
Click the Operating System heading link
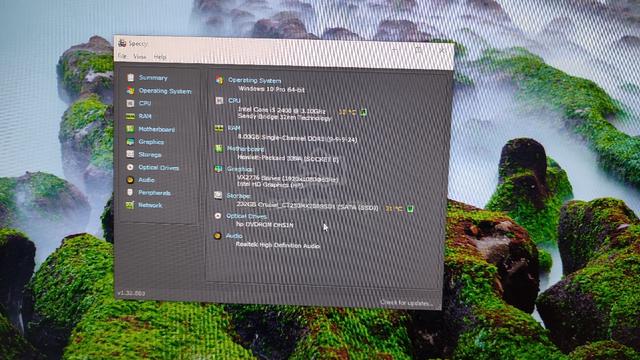(x=254, y=80)
